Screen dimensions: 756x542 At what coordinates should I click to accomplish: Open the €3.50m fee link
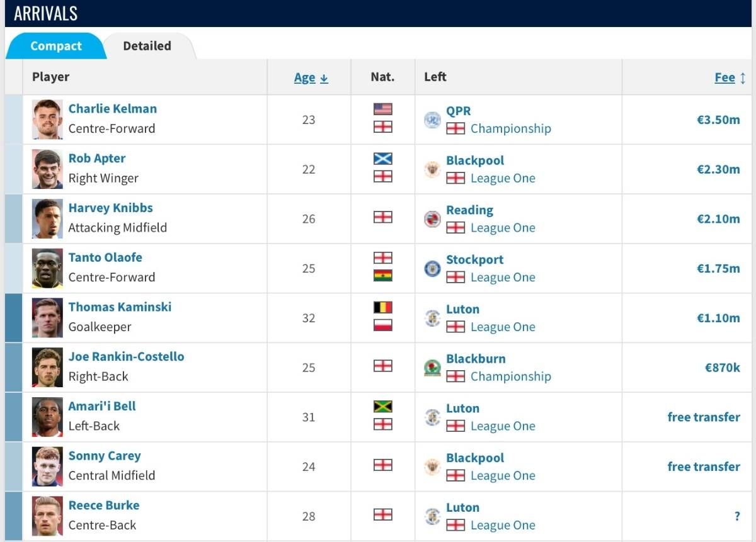click(718, 120)
